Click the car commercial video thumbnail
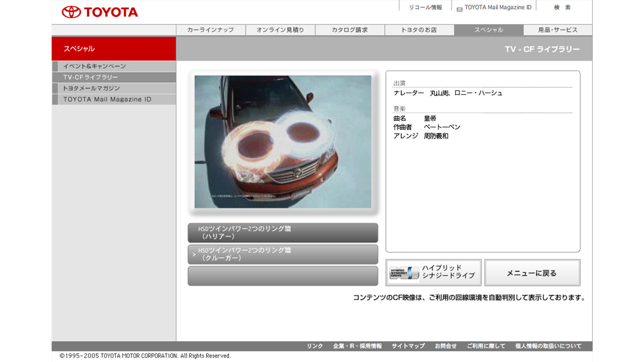 [283, 142]
